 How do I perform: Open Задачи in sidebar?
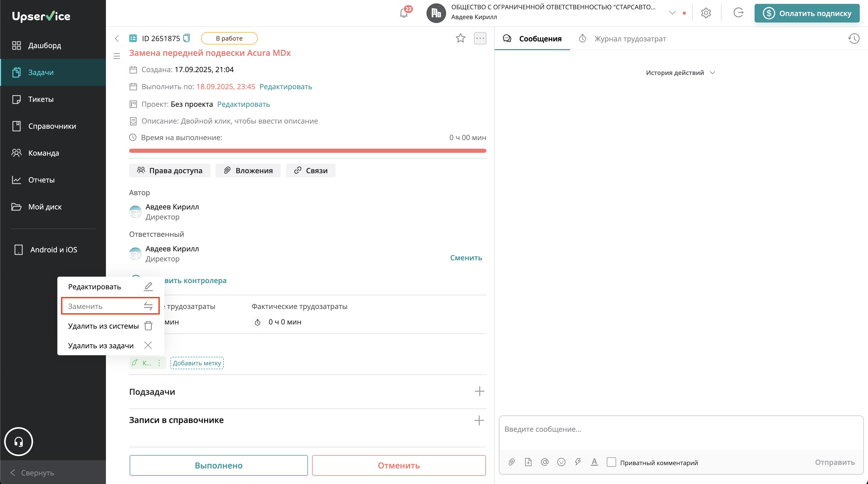pos(53,72)
